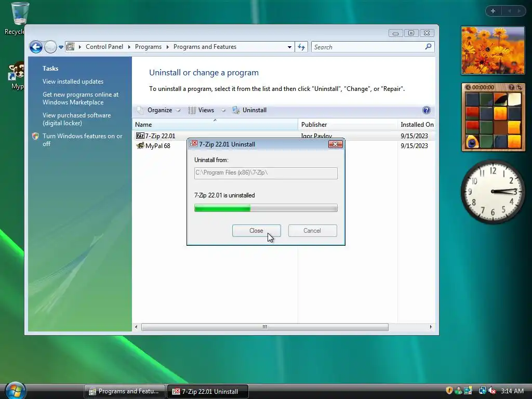
Task: Sort the list by the Name column
Action: [215, 125]
